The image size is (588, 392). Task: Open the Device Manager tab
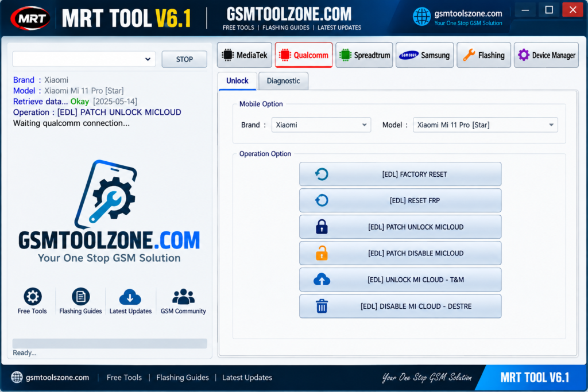click(546, 55)
